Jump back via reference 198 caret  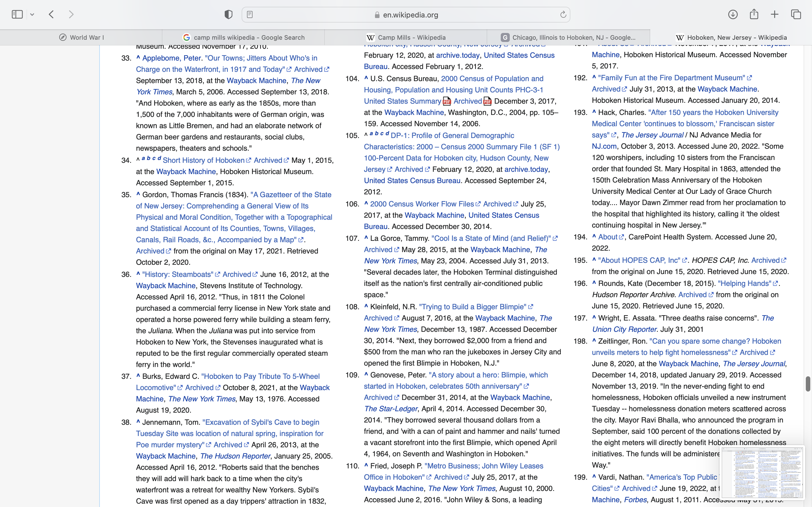click(594, 341)
